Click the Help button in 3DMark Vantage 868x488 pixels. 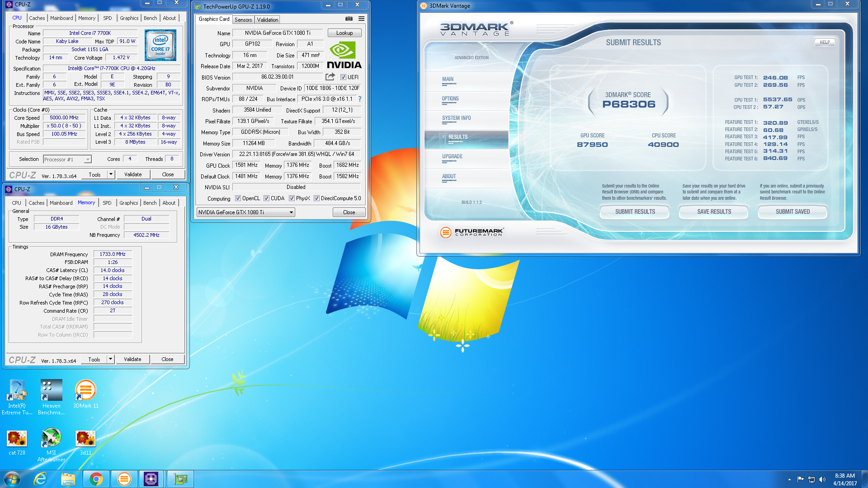[825, 42]
